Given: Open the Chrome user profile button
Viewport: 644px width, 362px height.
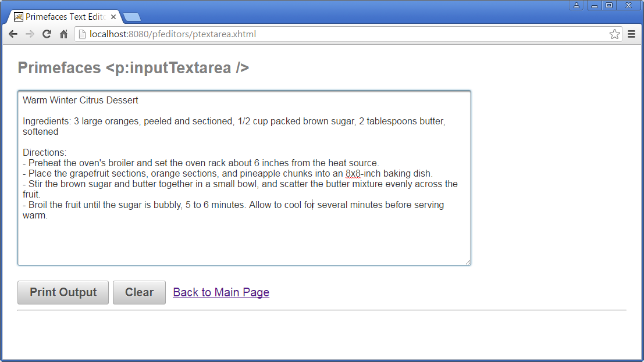Looking at the screenshot, I should [577, 5].
